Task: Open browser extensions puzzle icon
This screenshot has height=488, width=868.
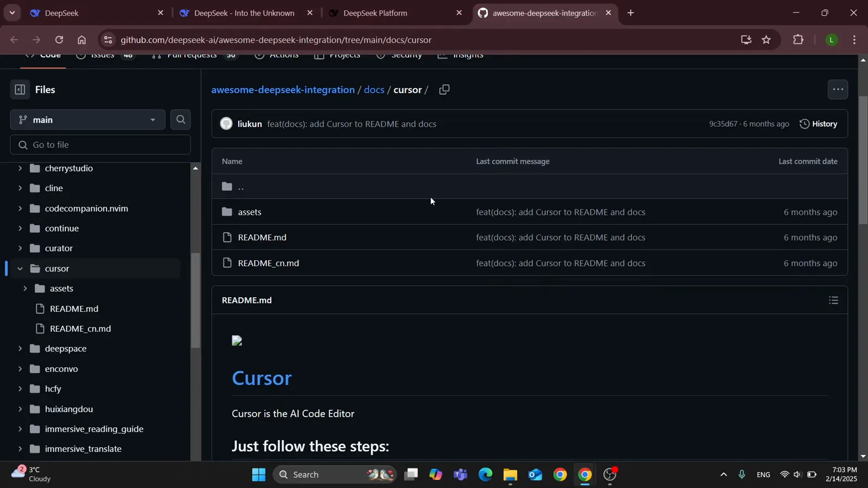Action: (x=798, y=40)
